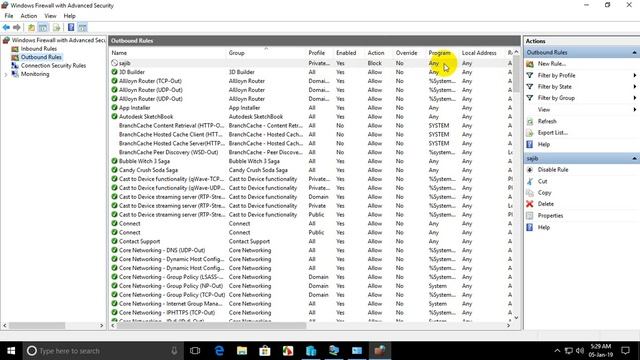Click the blocked status icon beside sajib rule

114,63
